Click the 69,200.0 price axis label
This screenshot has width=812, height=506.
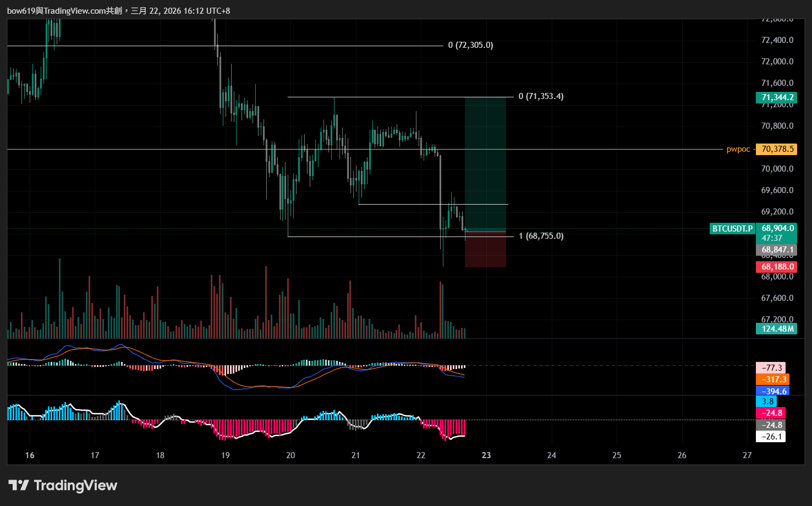(x=777, y=212)
